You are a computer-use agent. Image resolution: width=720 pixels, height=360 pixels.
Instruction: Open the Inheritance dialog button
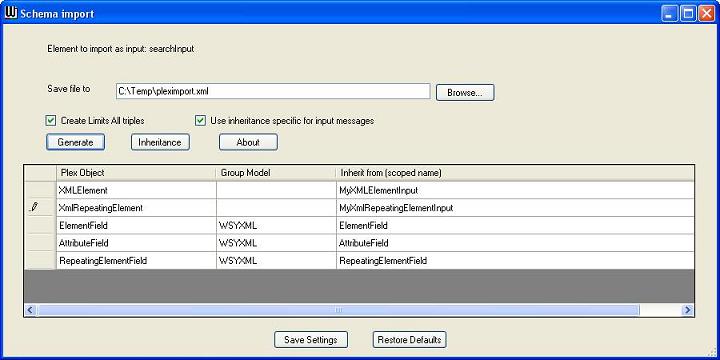160,142
